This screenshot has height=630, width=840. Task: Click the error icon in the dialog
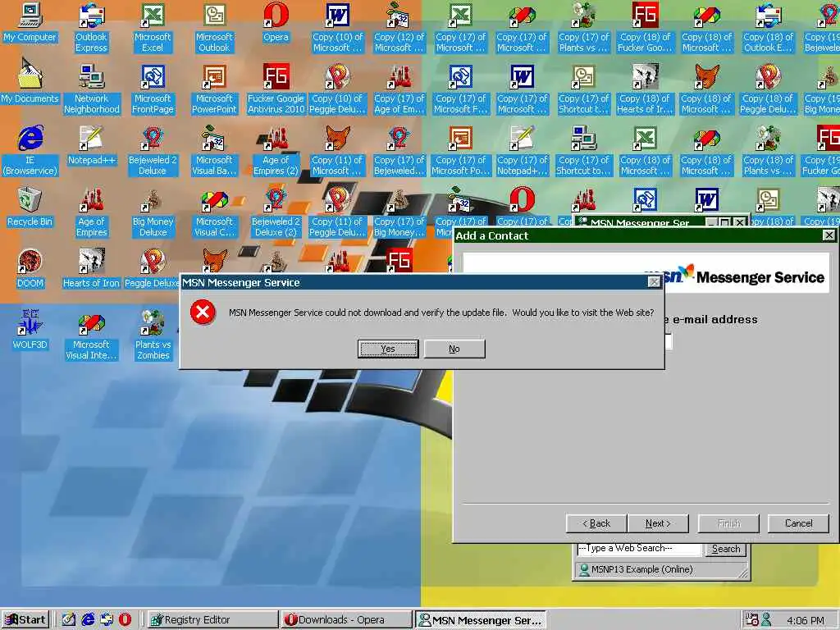click(203, 313)
